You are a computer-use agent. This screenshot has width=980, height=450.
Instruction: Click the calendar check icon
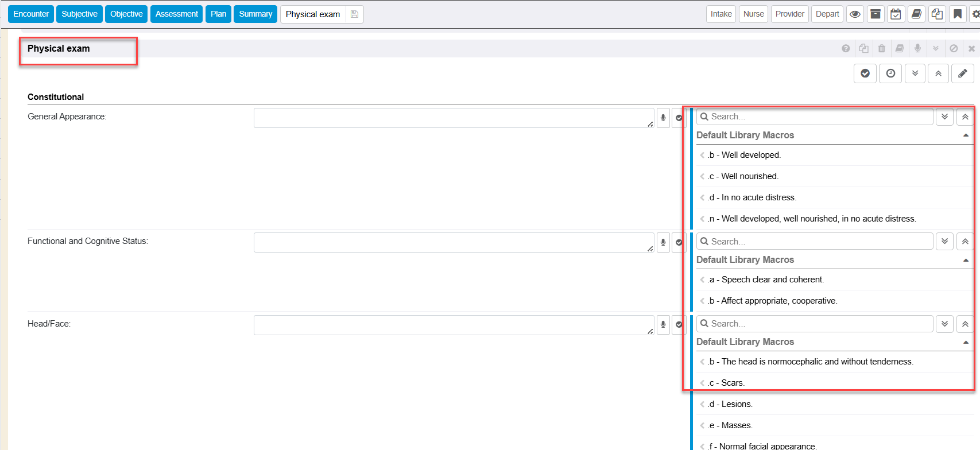[896, 14]
